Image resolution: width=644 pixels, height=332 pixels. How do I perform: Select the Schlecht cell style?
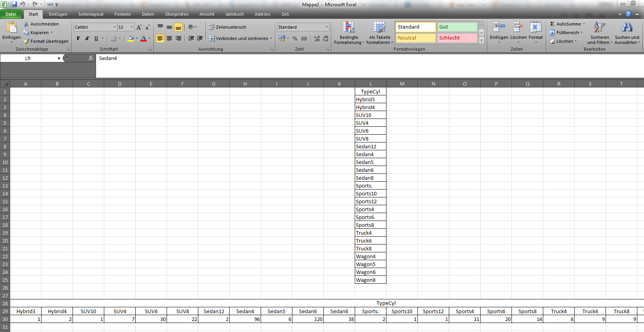[457, 38]
